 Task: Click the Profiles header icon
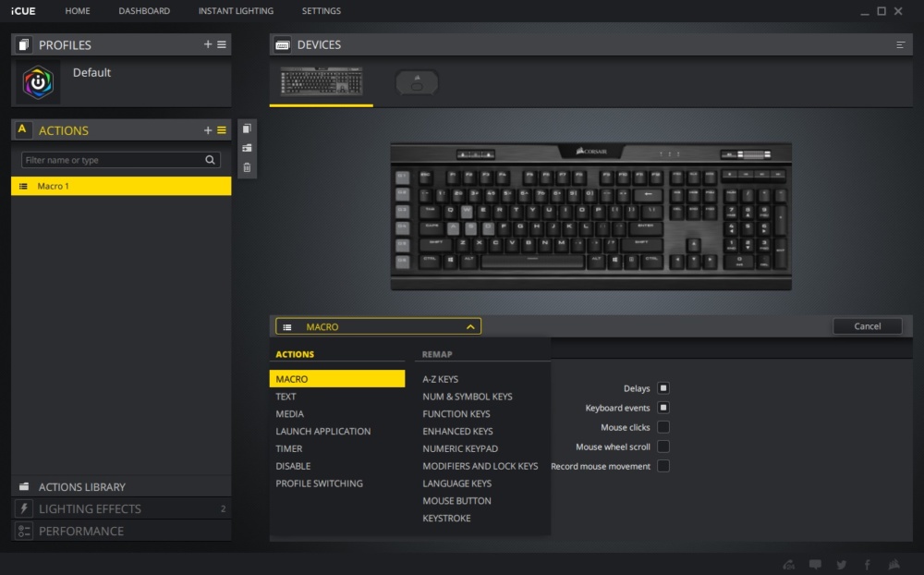[x=23, y=44]
